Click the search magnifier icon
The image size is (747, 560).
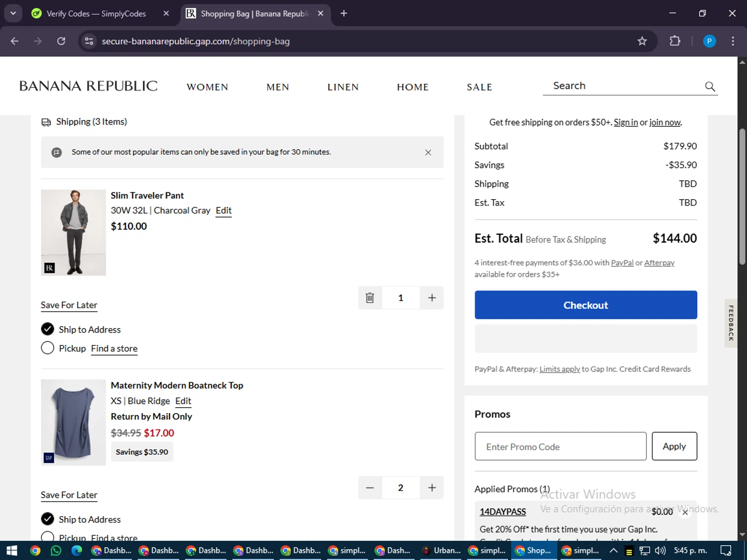coord(710,87)
